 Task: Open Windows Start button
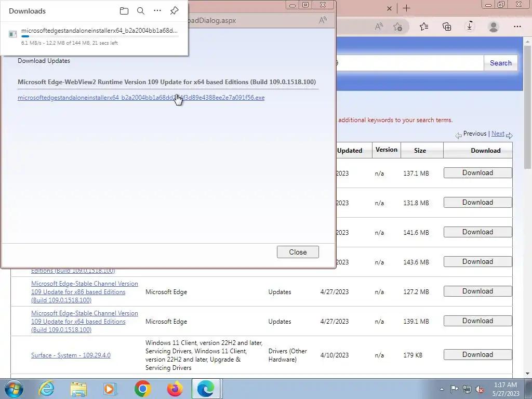[14, 389]
